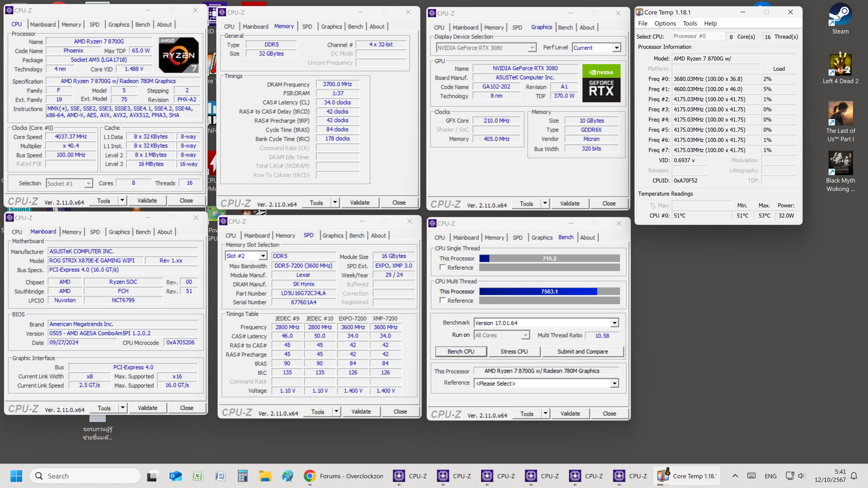The image size is (868, 488).
Task: Enable Reference checkbox under CPU Multi Thread
Action: coord(442,300)
